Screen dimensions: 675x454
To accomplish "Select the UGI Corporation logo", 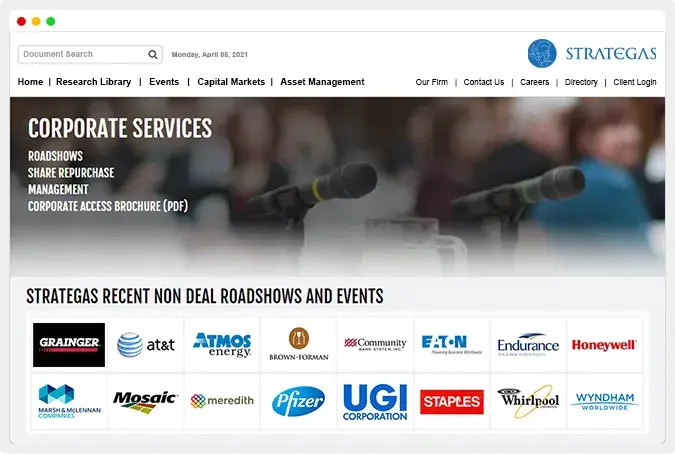I will (375, 402).
